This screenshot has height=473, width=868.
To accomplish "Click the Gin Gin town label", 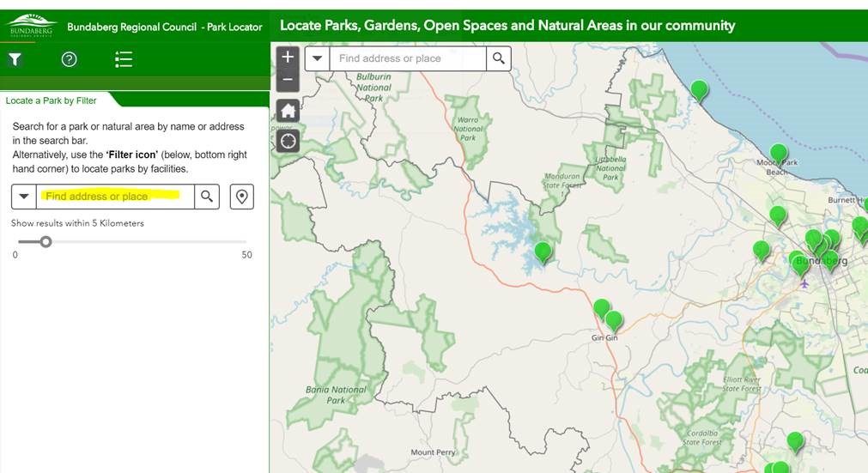I will (x=604, y=337).
